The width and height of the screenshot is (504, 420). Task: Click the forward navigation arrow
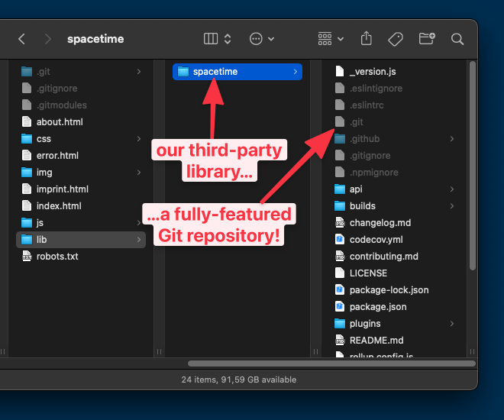point(48,39)
